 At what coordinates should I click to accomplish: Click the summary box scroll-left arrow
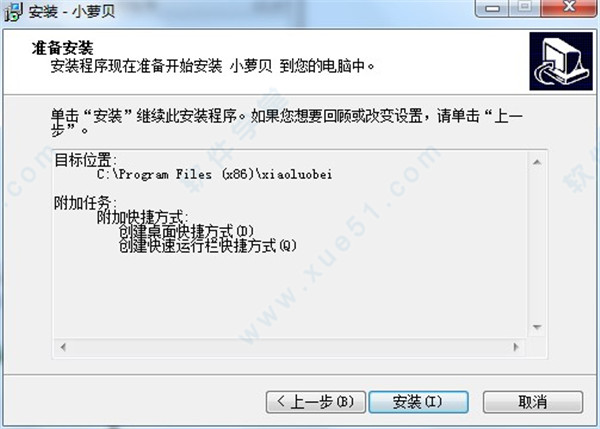(63, 347)
